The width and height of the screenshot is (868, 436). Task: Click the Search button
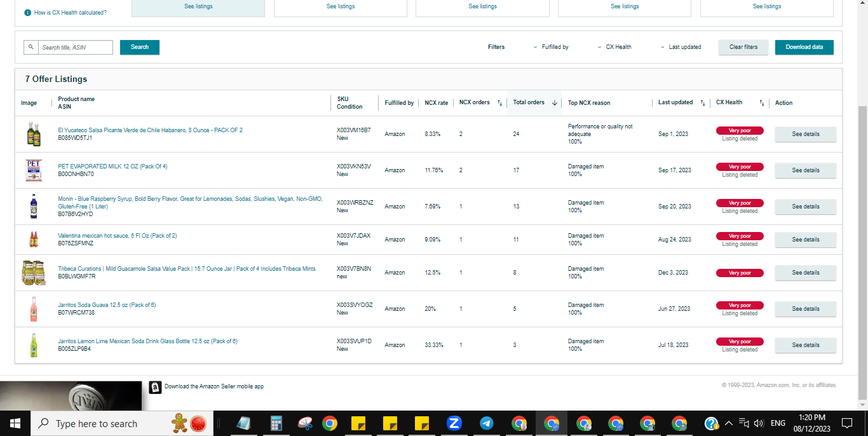[x=140, y=47]
